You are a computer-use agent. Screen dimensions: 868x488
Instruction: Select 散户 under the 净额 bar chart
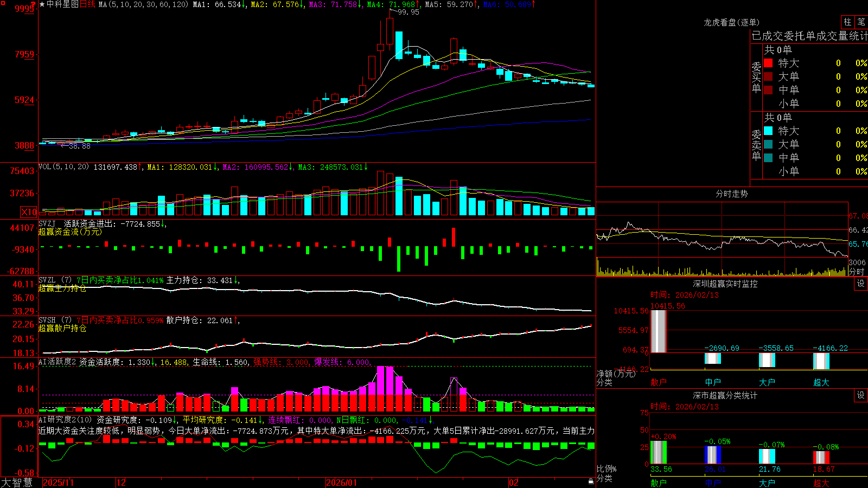pyautogui.click(x=659, y=382)
